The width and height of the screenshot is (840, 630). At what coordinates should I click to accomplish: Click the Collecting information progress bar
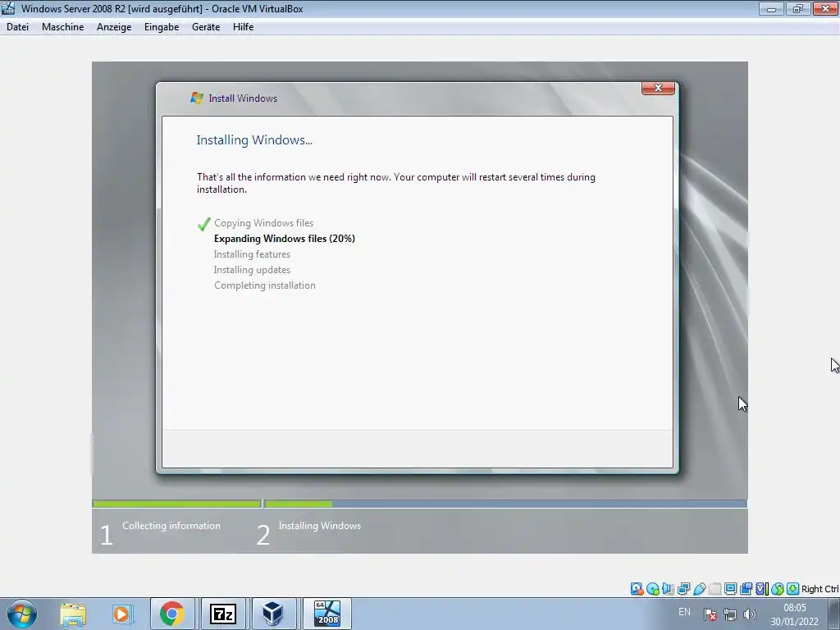[177, 504]
